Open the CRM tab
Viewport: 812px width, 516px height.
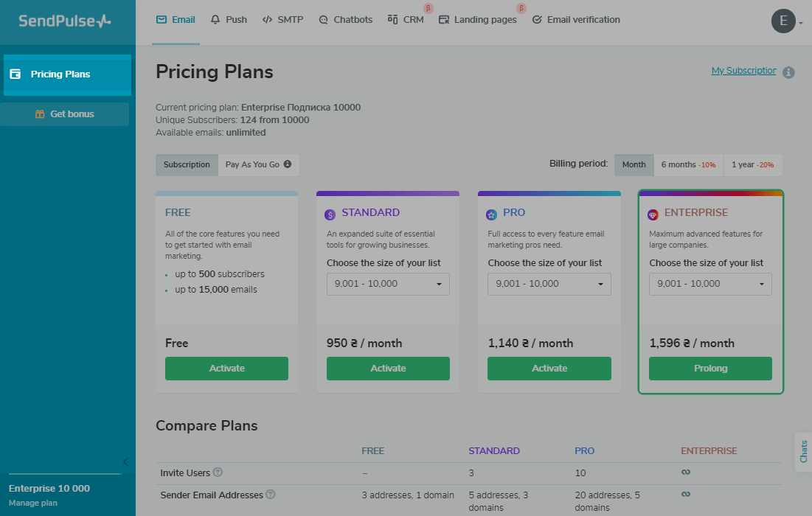pos(406,20)
